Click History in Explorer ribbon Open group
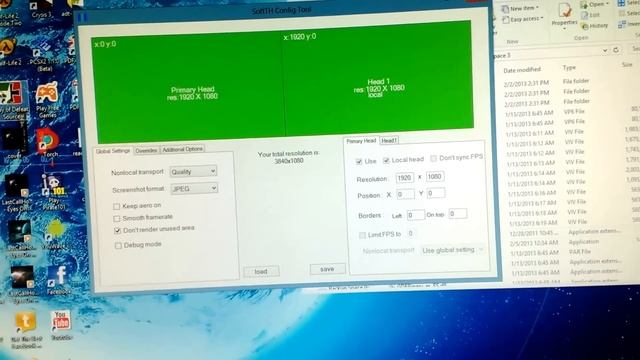640x360 pixels. tap(595, 26)
